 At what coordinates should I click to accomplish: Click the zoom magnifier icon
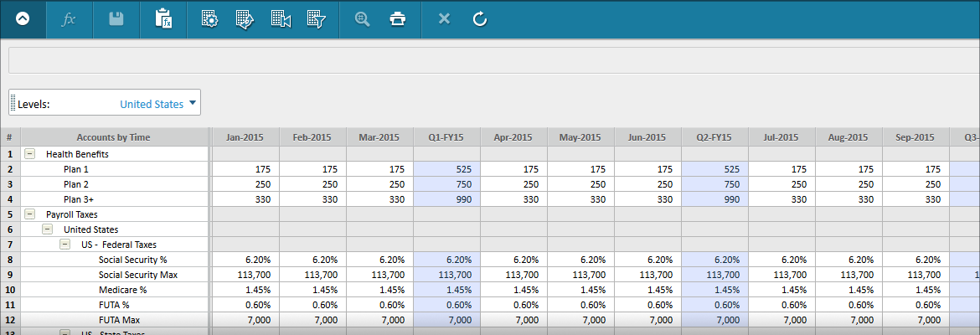[363, 18]
